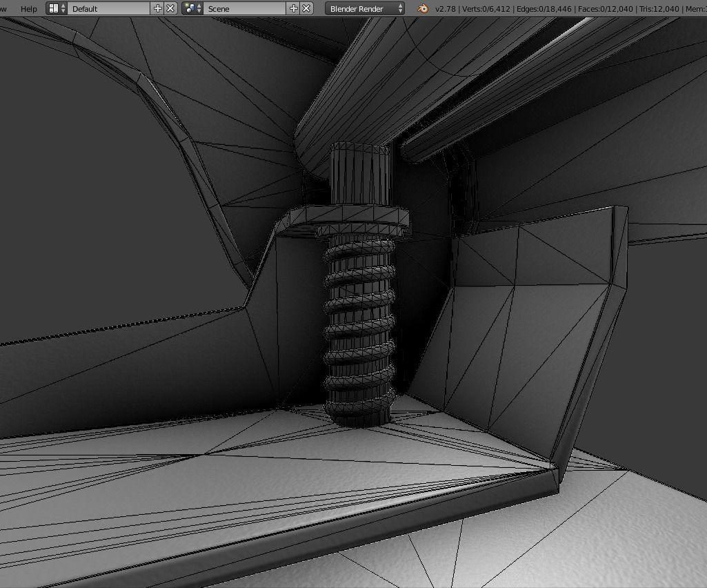The height and width of the screenshot is (588, 707).
Task: Delete the Default screen layout
Action: point(170,8)
